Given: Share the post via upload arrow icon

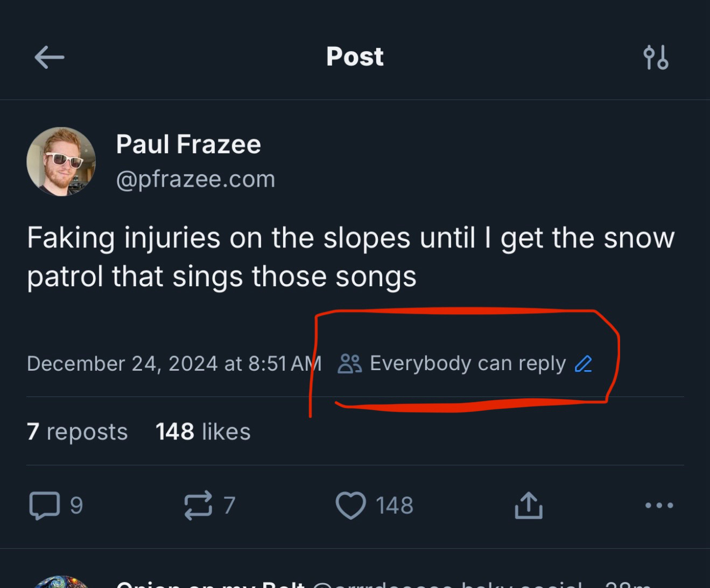Looking at the screenshot, I should (x=529, y=506).
